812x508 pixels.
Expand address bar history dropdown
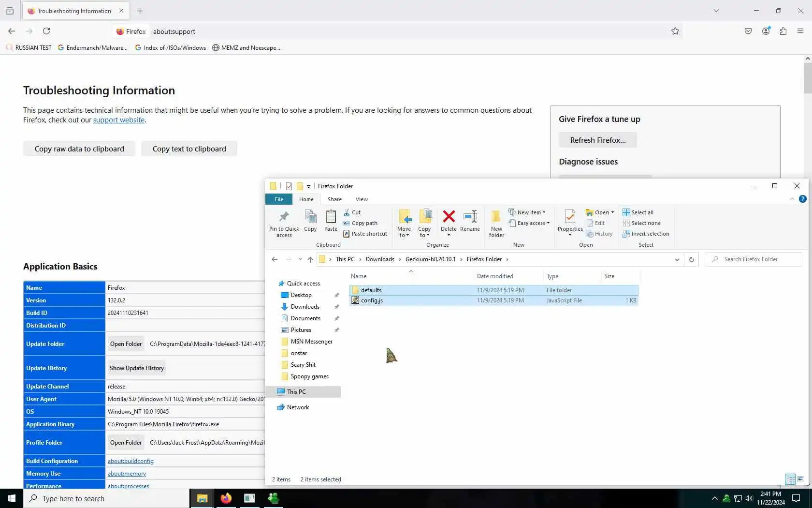(677, 259)
